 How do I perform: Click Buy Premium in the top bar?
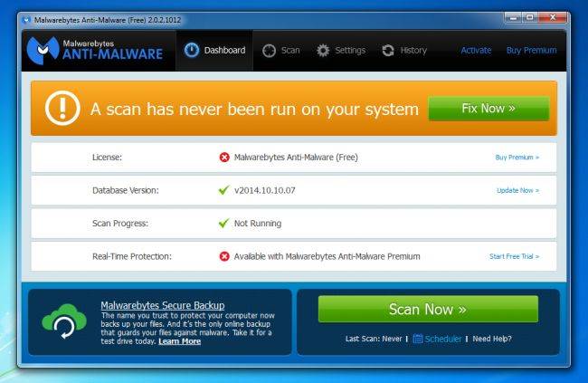(x=531, y=51)
